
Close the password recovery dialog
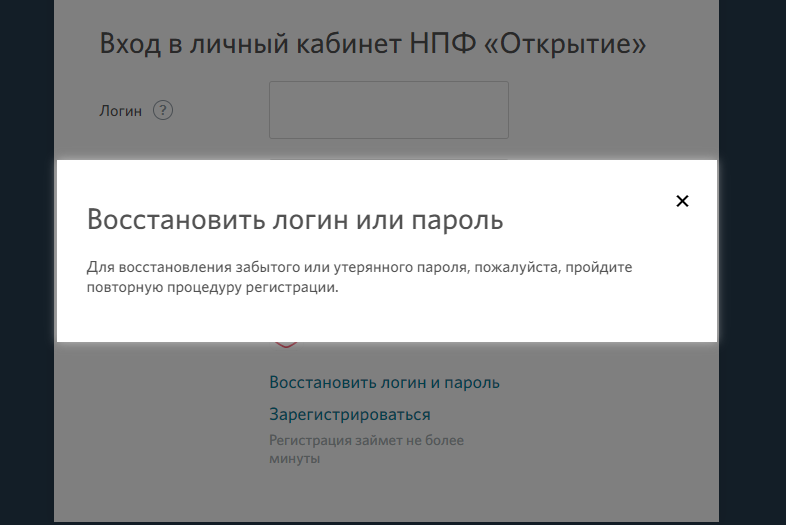(682, 201)
